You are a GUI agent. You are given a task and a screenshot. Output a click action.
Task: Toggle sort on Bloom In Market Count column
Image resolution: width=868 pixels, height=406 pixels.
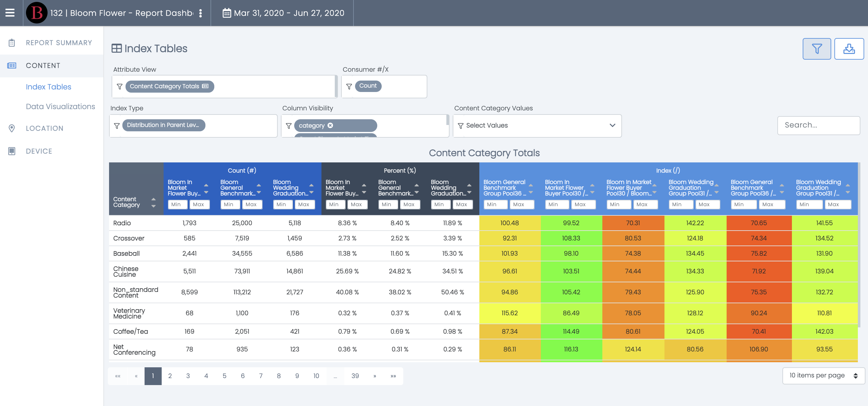(206, 188)
